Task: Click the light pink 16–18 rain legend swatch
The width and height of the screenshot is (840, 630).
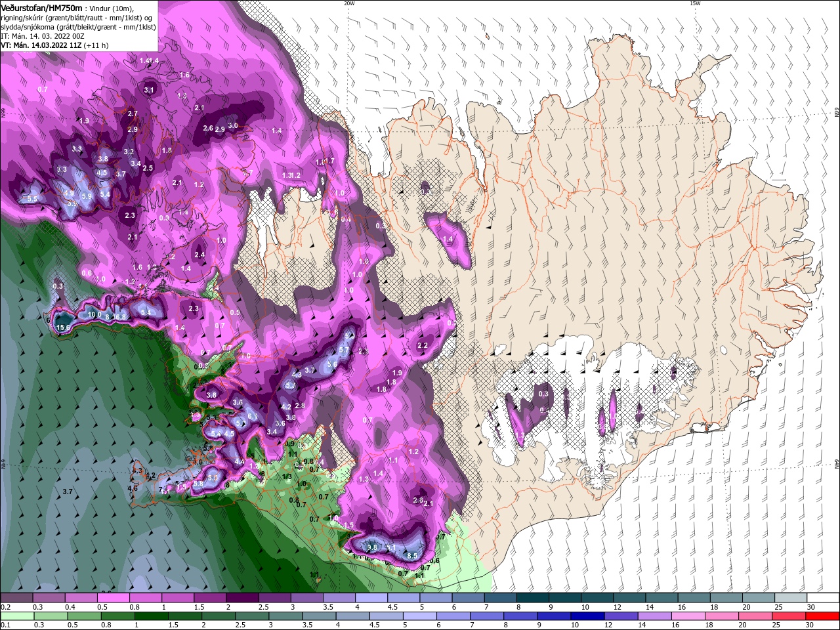Action: pos(687,616)
